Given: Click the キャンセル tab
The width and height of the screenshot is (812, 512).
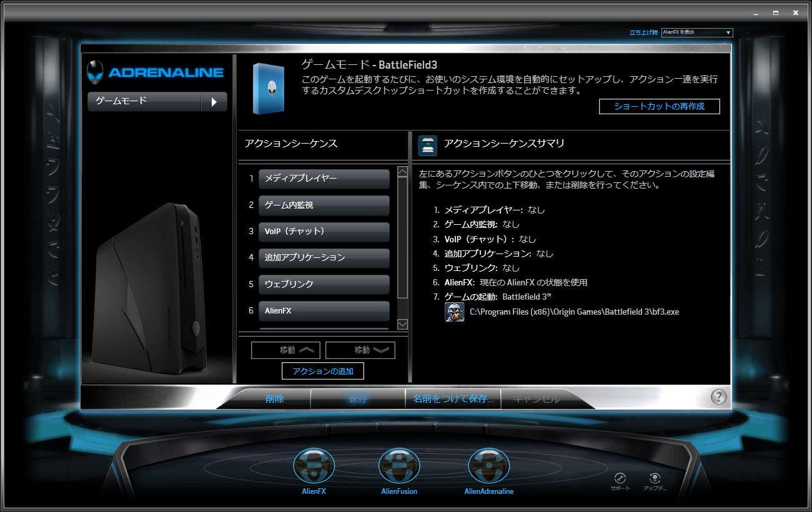Looking at the screenshot, I should click(537, 398).
